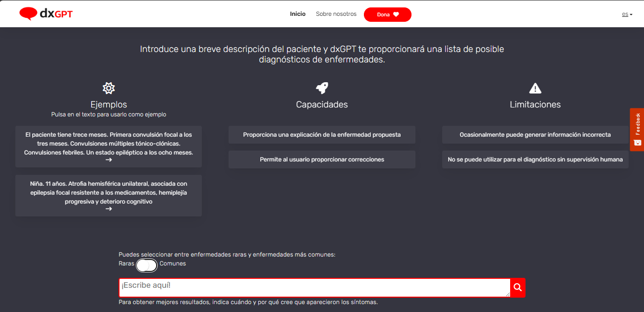Click 'Pulsa en el texto para usarlo' hint
The width and height of the screenshot is (644, 312).
pos(109,114)
